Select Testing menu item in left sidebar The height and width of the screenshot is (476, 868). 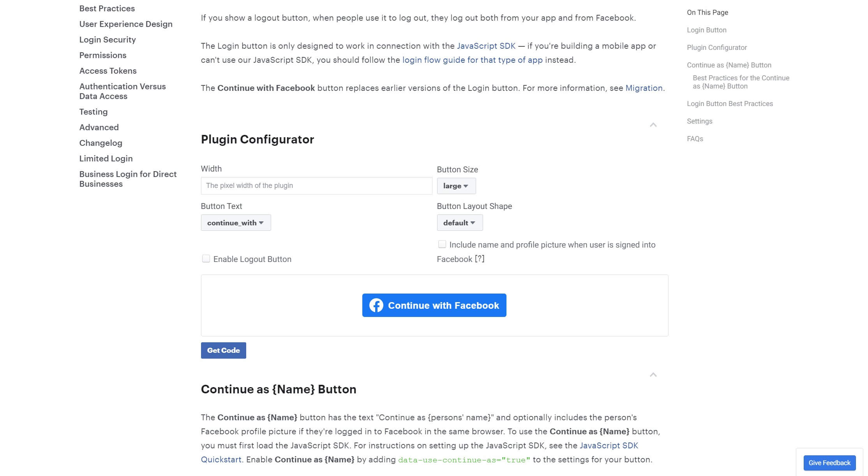[94, 111]
